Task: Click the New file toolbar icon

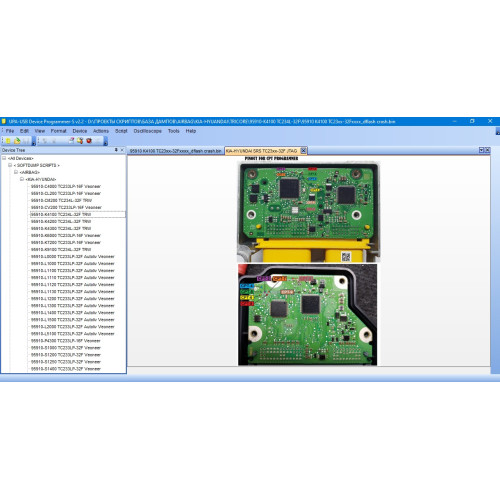Action: (8, 141)
